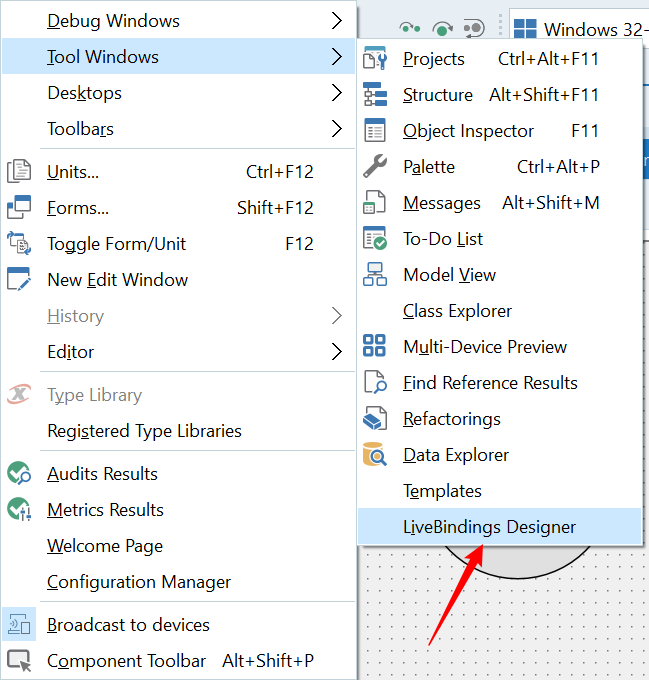Open the Toolbars menu item

(x=179, y=128)
